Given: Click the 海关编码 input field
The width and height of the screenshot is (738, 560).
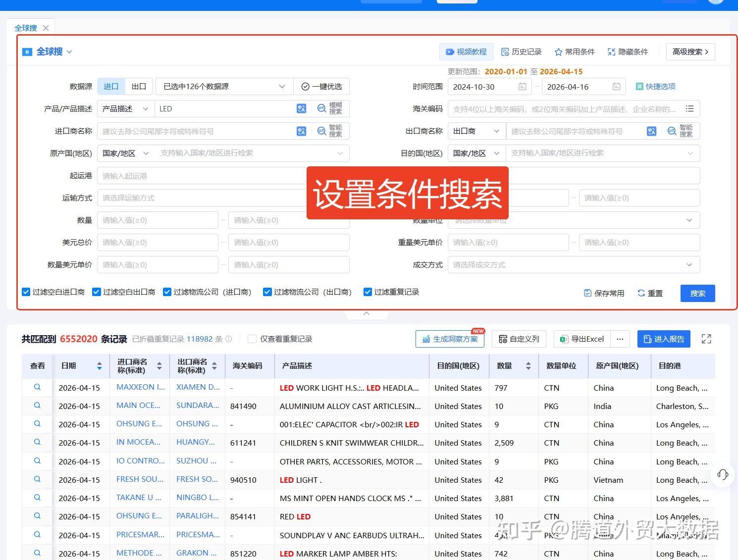Looking at the screenshot, I should pos(565,109).
